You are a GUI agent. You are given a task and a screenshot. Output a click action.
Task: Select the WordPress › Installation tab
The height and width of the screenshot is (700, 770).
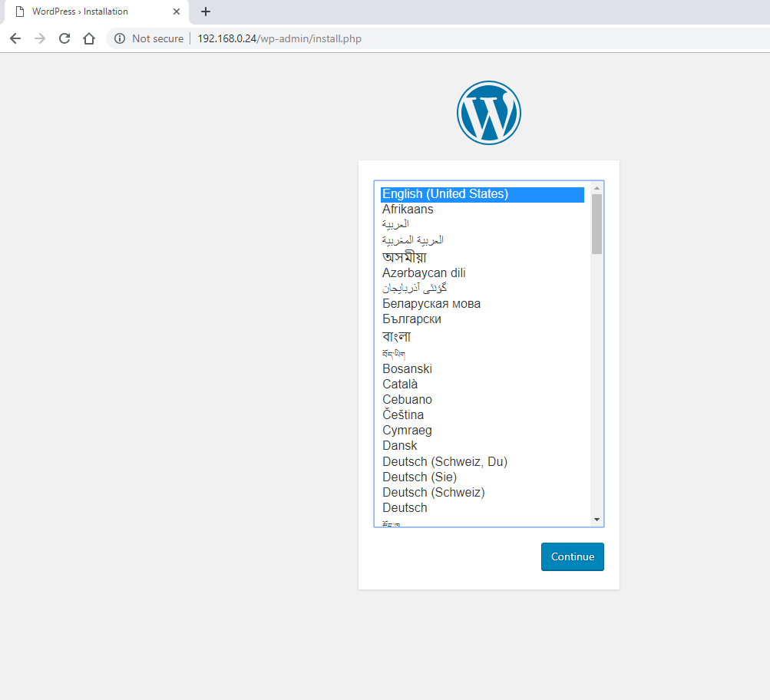(x=96, y=12)
